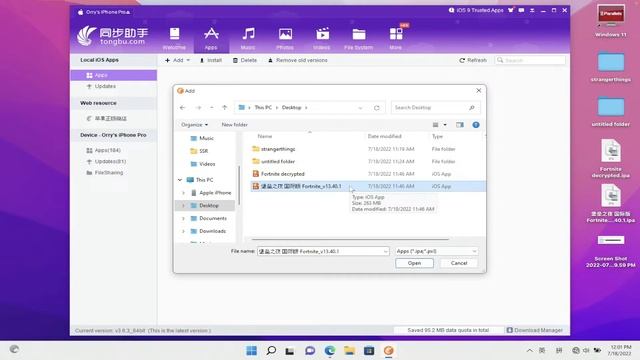
Task: Expand the view options dropdown arrow
Action: (445, 124)
